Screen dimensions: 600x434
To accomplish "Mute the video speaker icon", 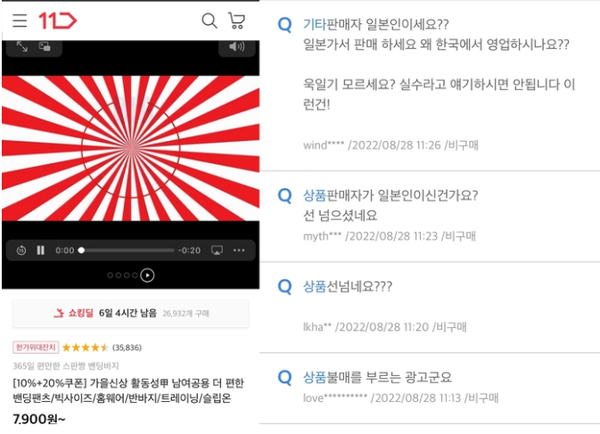I will [x=236, y=47].
